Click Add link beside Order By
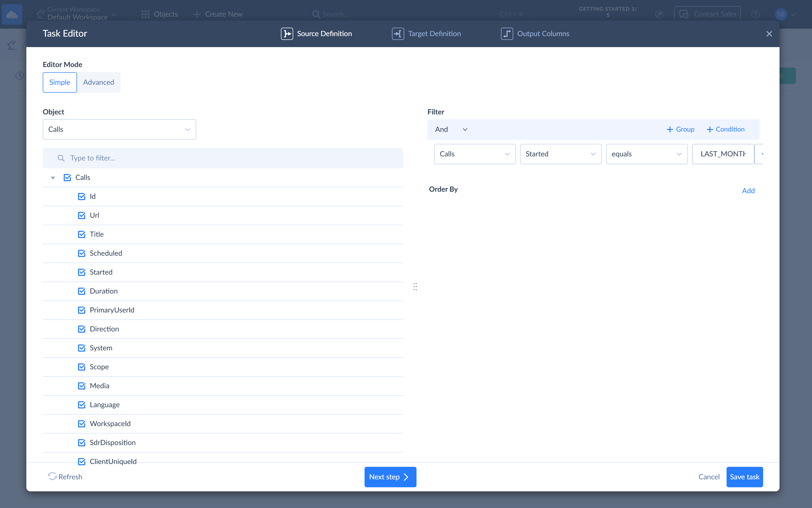The height and width of the screenshot is (508, 812). [748, 190]
